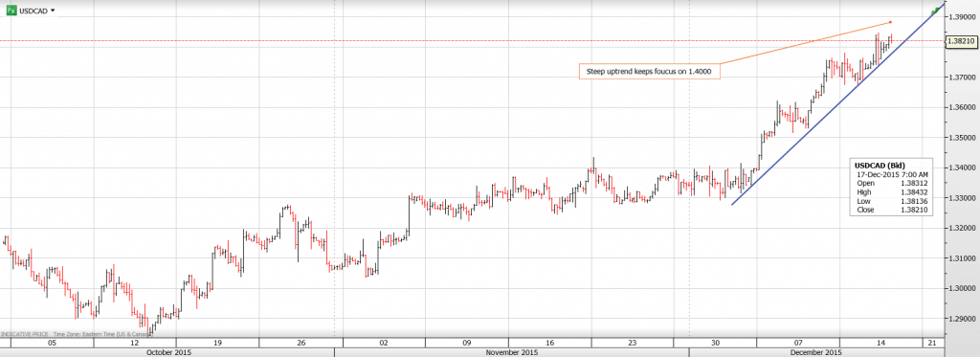980x357 pixels.
Task: Click the Close value 1.38210 in data box
Action: 914,211
